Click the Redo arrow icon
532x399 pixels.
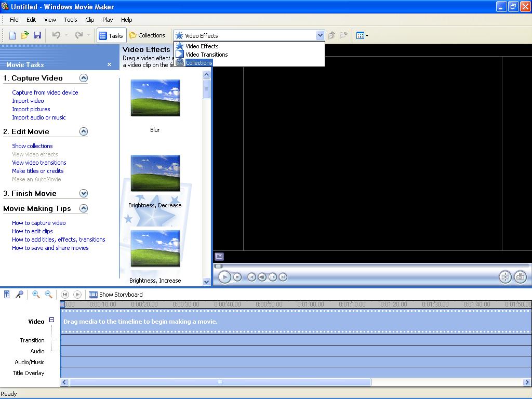pyautogui.click(x=79, y=35)
